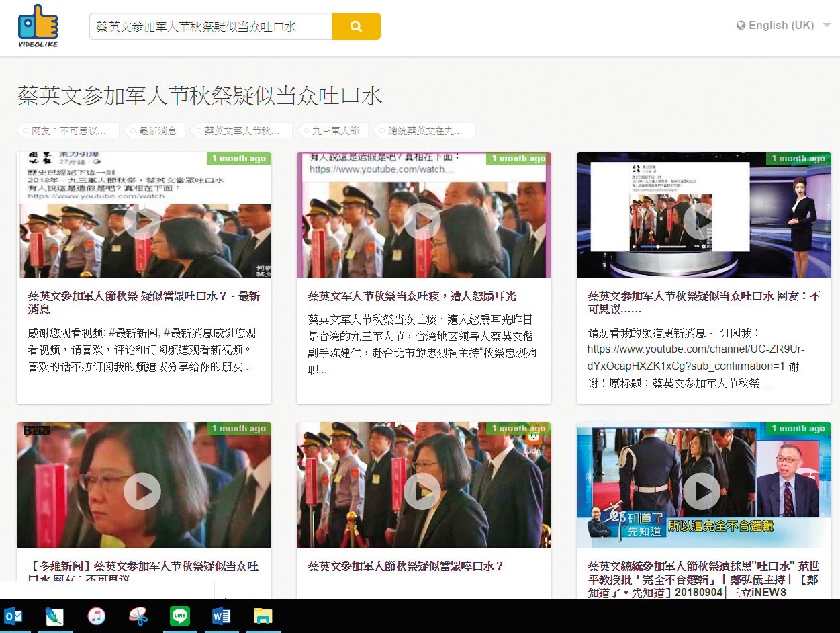The height and width of the screenshot is (633, 840).
Task: Select the 网友：不可思议 tag
Action: click(x=68, y=130)
